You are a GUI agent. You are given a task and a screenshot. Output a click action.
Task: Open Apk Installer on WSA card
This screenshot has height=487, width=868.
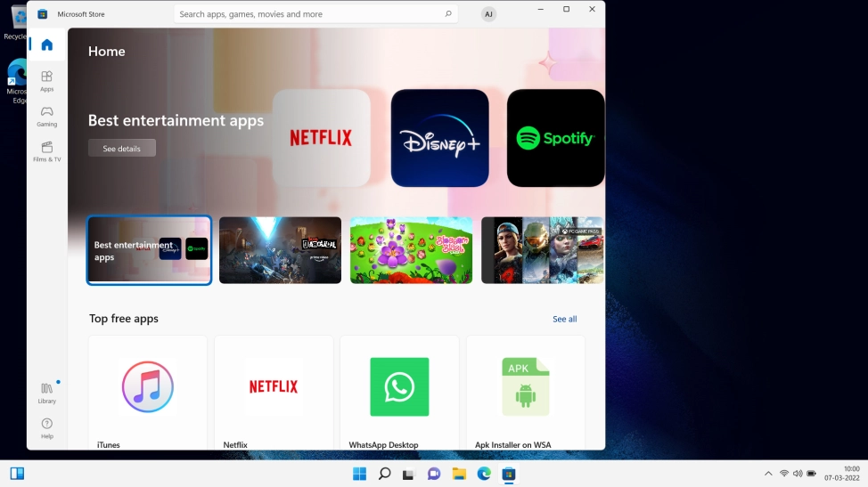pyautogui.click(x=525, y=393)
